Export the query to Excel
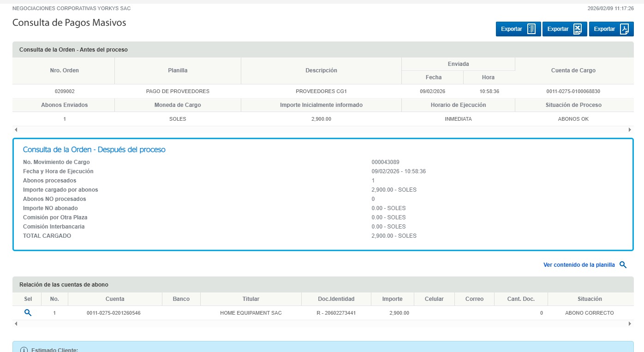 pyautogui.click(x=564, y=29)
